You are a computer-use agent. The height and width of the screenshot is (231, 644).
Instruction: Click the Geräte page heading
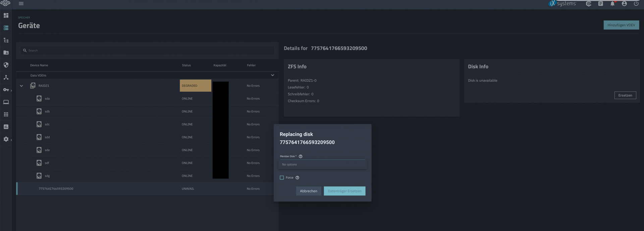pyautogui.click(x=29, y=26)
